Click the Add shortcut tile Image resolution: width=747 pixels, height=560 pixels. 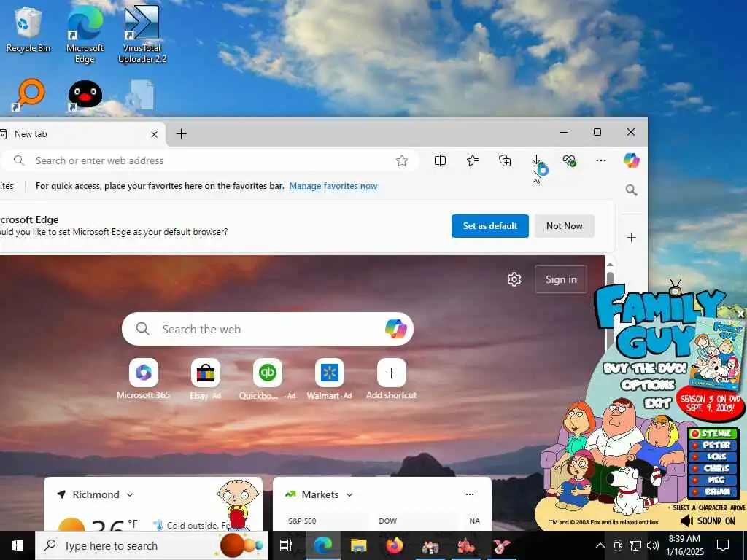coord(391,379)
